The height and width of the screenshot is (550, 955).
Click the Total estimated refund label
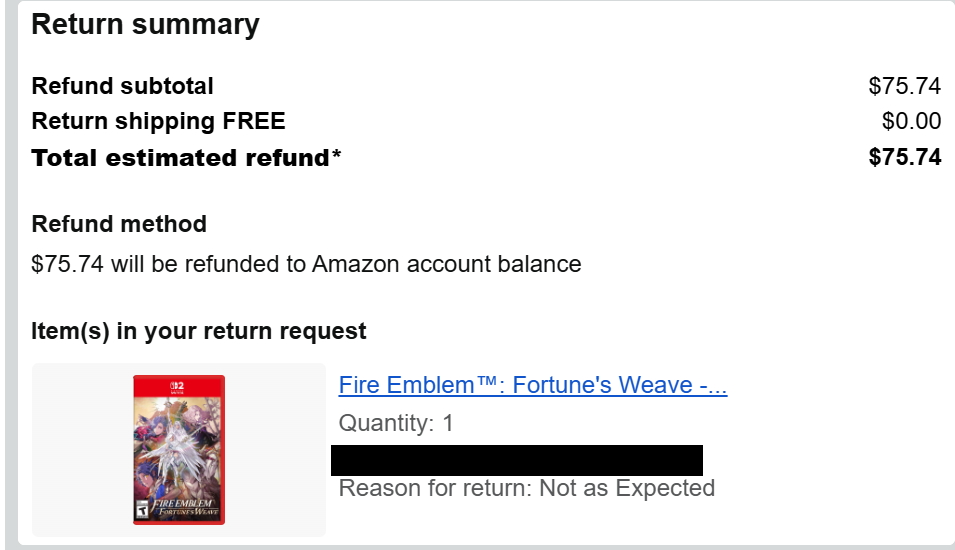180,158
